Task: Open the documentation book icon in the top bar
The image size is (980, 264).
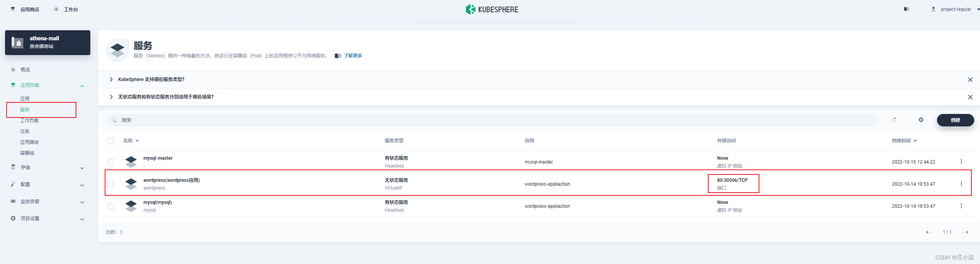Action: pyautogui.click(x=906, y=9)
